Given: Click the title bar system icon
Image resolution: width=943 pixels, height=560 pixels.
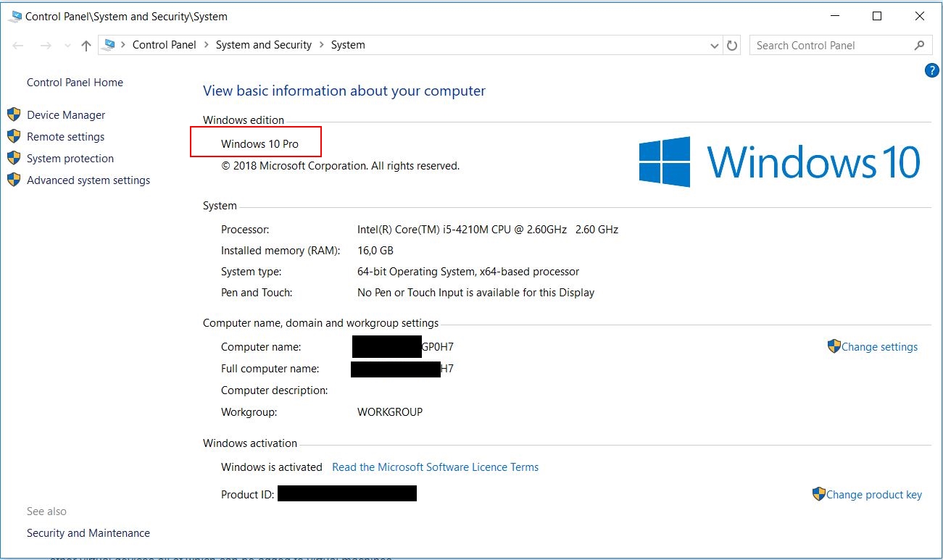Looking at the screenshot, I should [15, 15].
